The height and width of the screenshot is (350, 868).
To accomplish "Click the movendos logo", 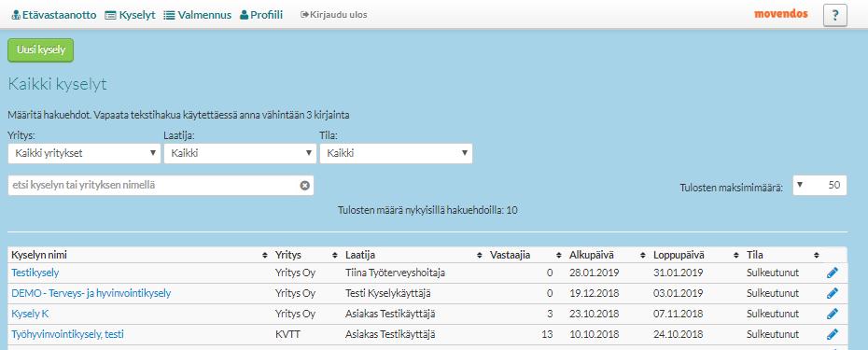I will pyautogui.click(x=781, y=14).
